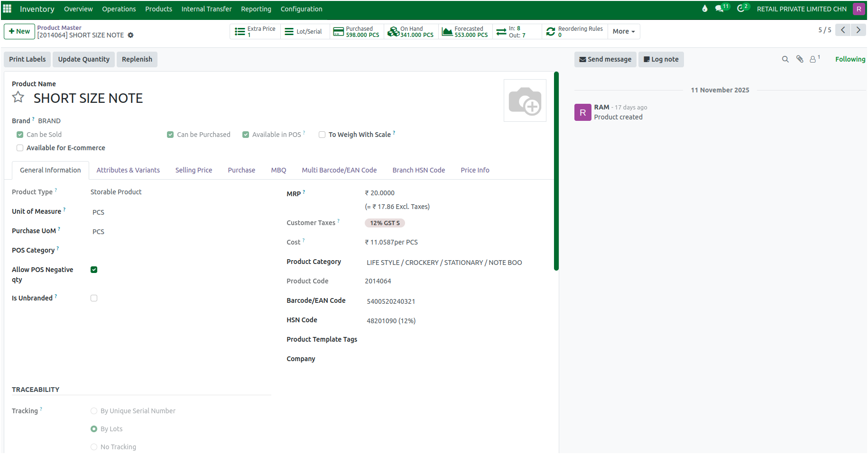The width and height of the screenshot is (868, 454).
Task: Switch to the Purchase tab
Action: 241,170
